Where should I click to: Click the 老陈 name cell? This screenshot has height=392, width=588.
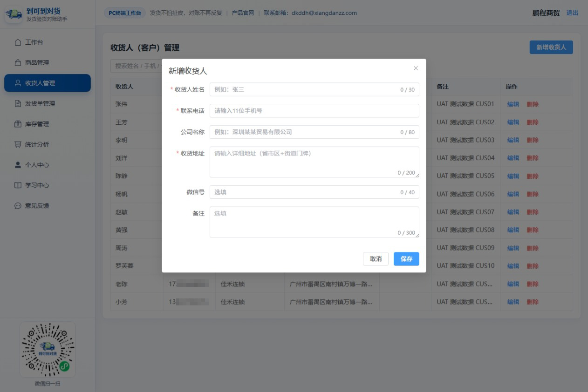coord(121,284)
